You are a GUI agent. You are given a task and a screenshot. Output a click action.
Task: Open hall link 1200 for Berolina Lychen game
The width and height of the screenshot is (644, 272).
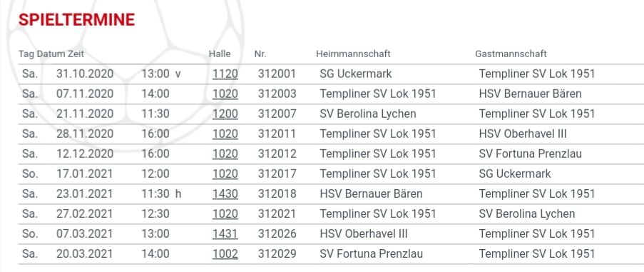(225, 114)
